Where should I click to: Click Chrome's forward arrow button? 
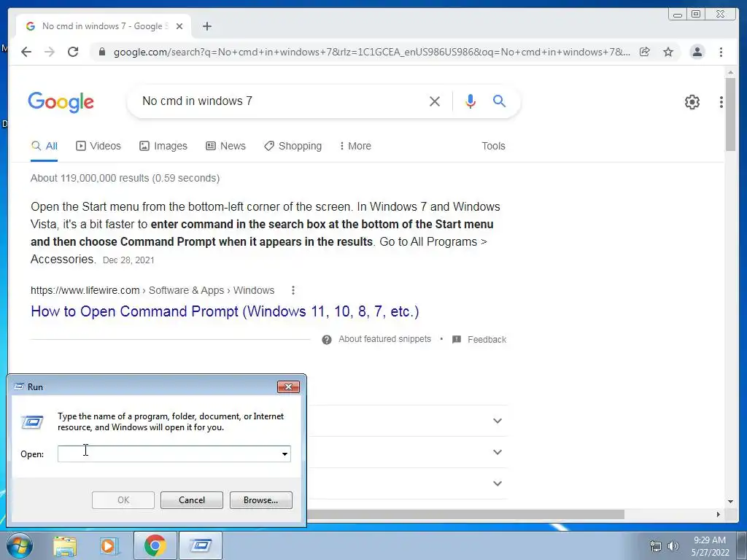(50, 52)
